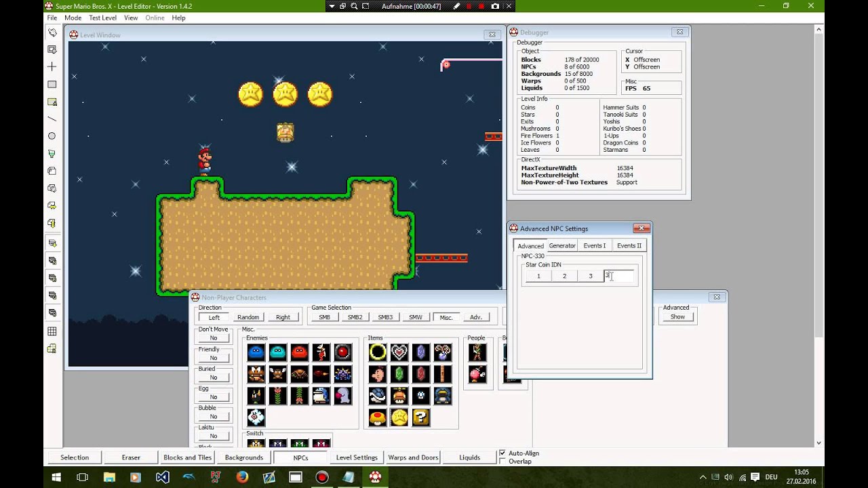Select Star Coin IDN 2
Screen dimensions: 868x488
point(564,276)
